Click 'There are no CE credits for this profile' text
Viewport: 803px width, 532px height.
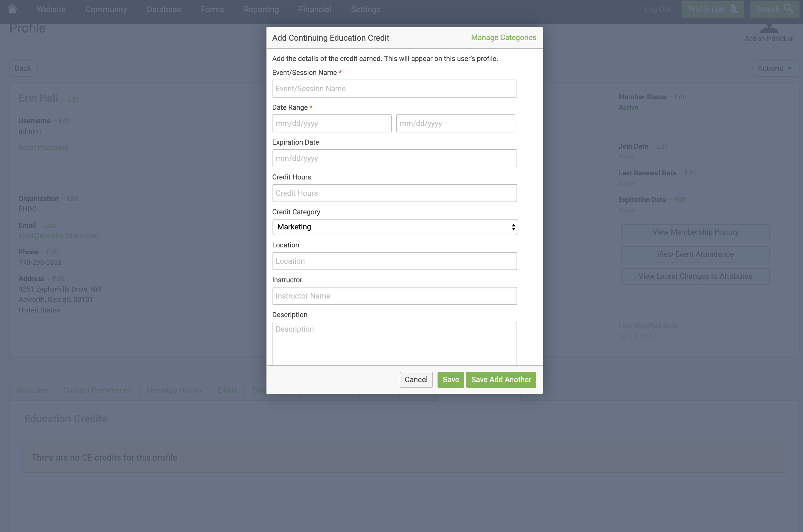point(104,458)
